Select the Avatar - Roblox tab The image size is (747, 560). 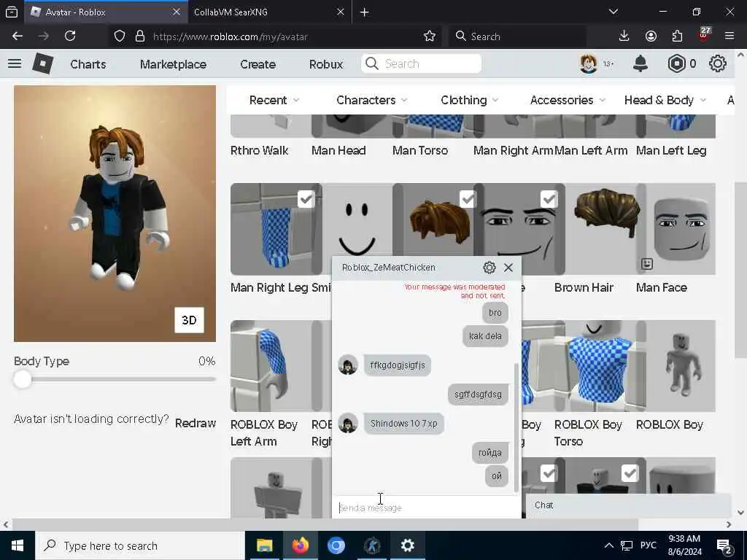[x=105, y=12]
